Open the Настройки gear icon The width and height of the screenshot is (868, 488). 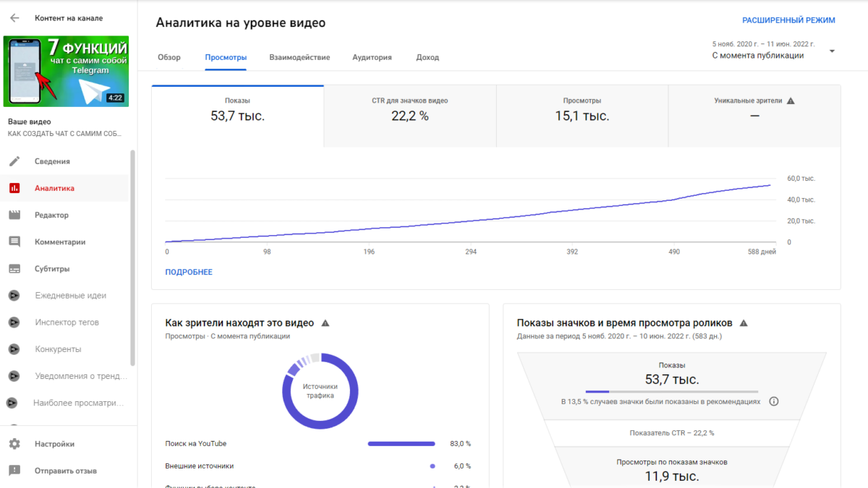click(14, 444)
